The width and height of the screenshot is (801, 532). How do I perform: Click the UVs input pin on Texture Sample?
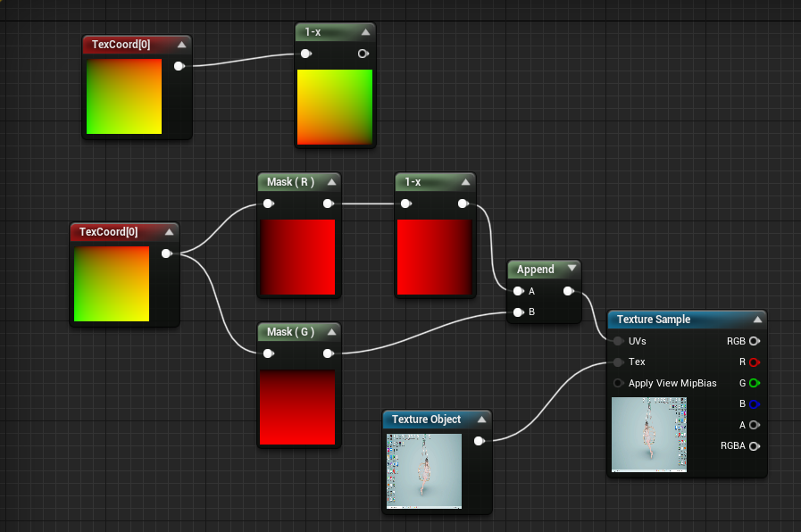point(617,341)
